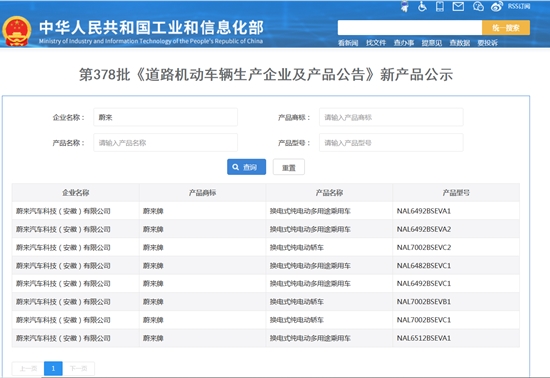Click the national emblem logo
The height and width of the screenshot is (378, 550).
[16, 31]
